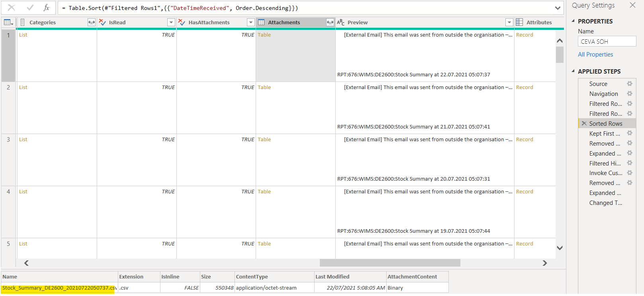The height and width of the screenshot is (296, 644).
Task: Click the Attributes column type icon
Action: click(x=519, y=22)
